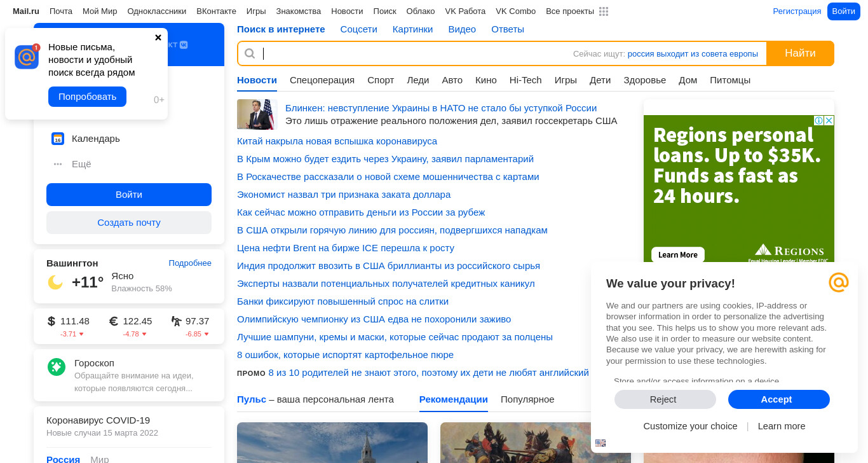868x463 pixels.
Task: Click the sidebar blue Войти button
Action: point(129,195)
